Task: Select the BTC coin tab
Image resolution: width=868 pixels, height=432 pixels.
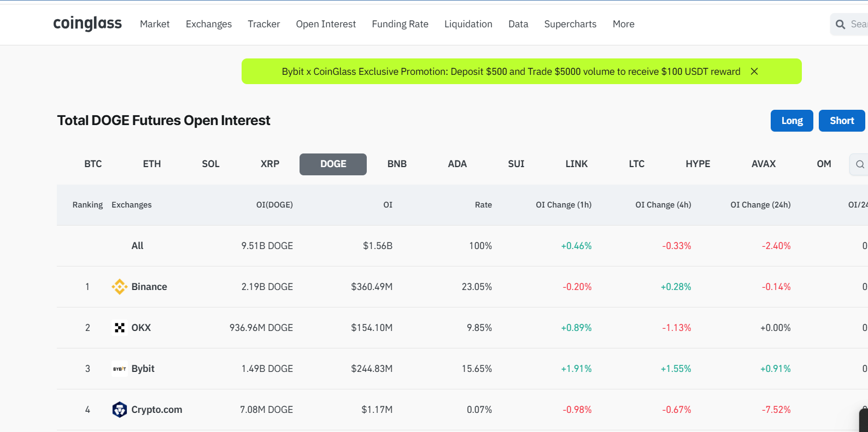Action: click(93, 164)
